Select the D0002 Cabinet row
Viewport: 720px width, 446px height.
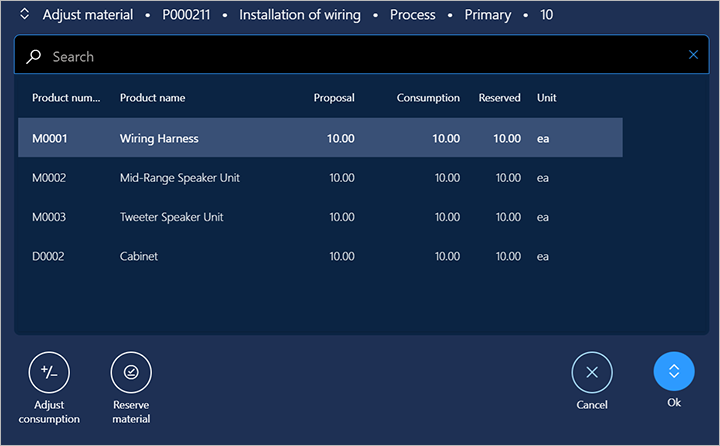(x=320, y=256)
